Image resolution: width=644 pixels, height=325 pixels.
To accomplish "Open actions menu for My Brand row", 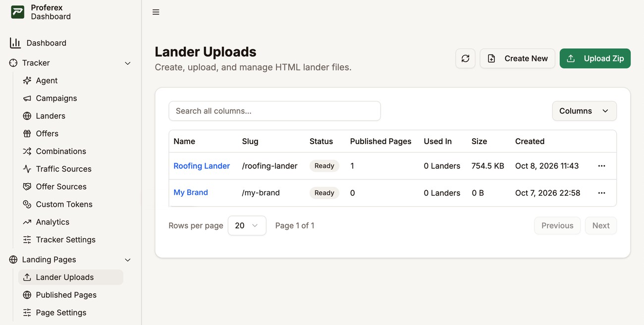I will (x=601, y=193).
